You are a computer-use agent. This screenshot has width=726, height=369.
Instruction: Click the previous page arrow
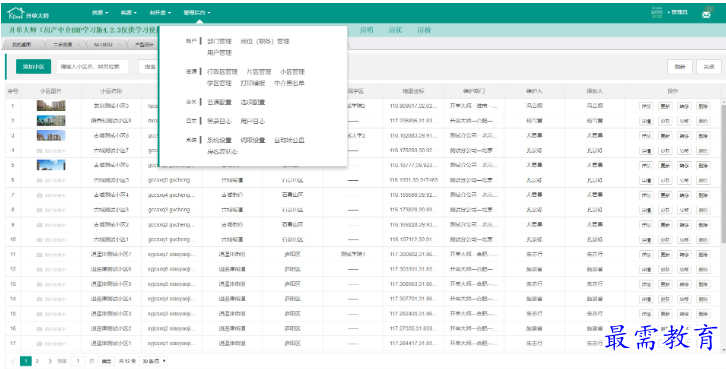click(13, 361)
